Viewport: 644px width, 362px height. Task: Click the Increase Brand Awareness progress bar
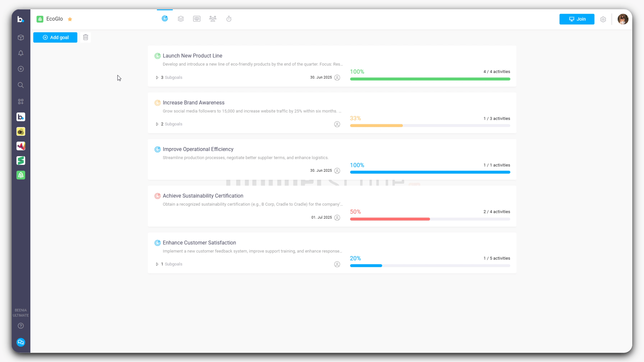[430, 126]
